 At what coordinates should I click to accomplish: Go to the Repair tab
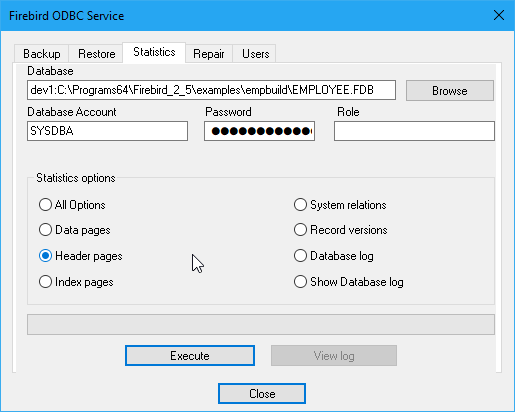point(209,54)
